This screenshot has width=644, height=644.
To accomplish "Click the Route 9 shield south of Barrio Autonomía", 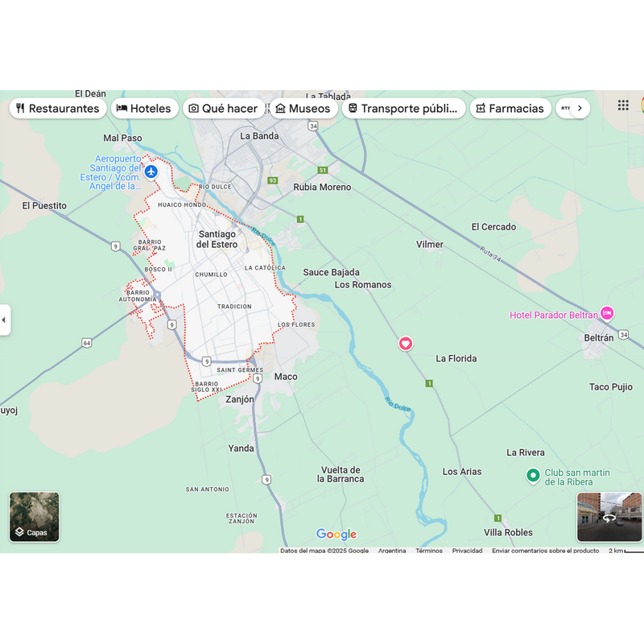I will point(171,325).
